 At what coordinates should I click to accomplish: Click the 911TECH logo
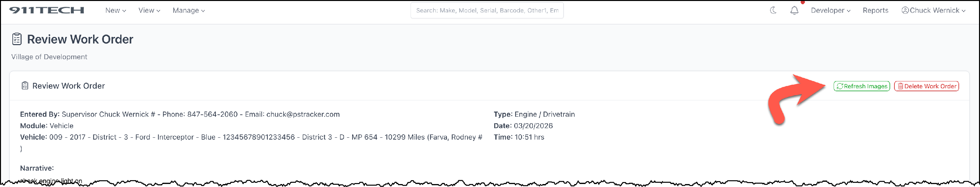click(x=46, y=10)
